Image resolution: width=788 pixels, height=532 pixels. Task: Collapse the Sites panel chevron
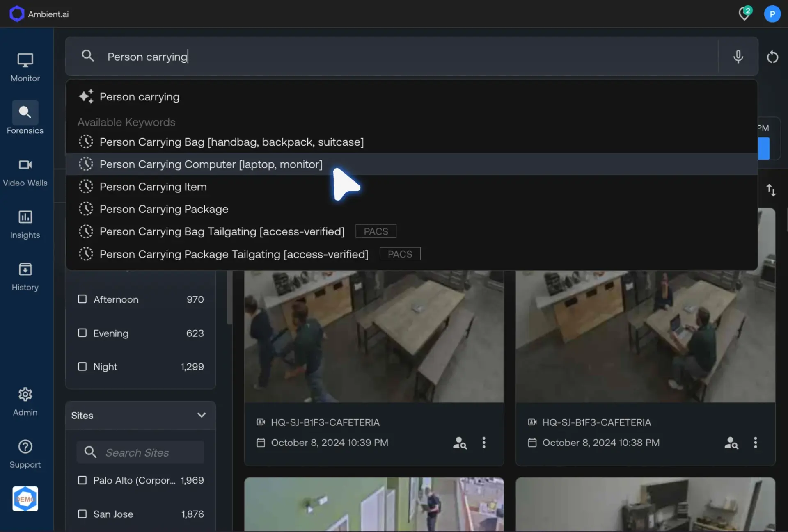pyautogui.click(x=201, y=415)
